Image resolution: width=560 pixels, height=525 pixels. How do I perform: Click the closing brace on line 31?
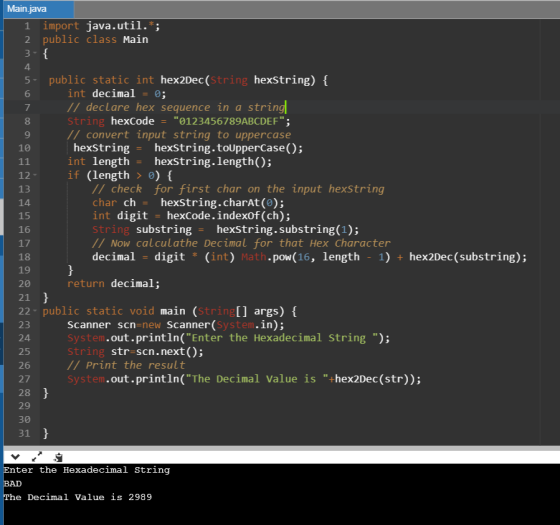(45, 433)
